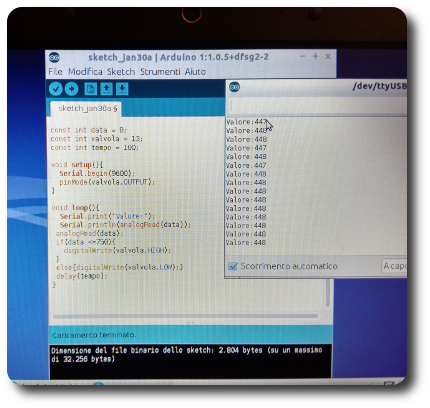The height and width of the screenshot is (408, 430).
Task: Click the 'void loop(){' line
Action: [x=75, y=208]
